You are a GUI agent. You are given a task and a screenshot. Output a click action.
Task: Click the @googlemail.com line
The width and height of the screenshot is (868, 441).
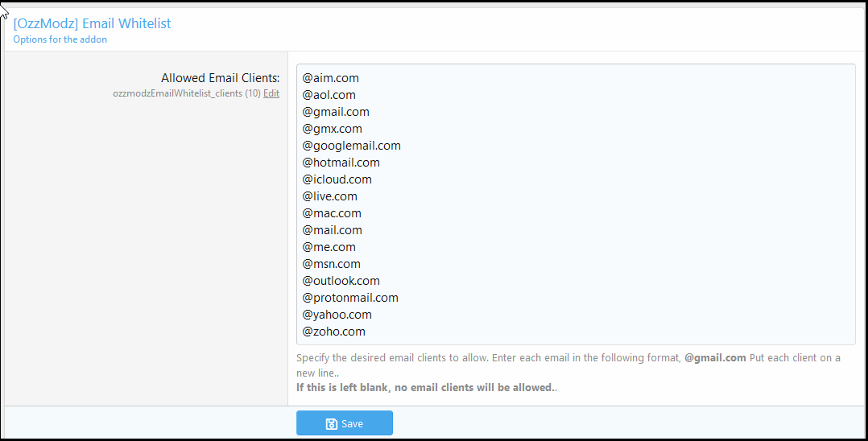352,146
